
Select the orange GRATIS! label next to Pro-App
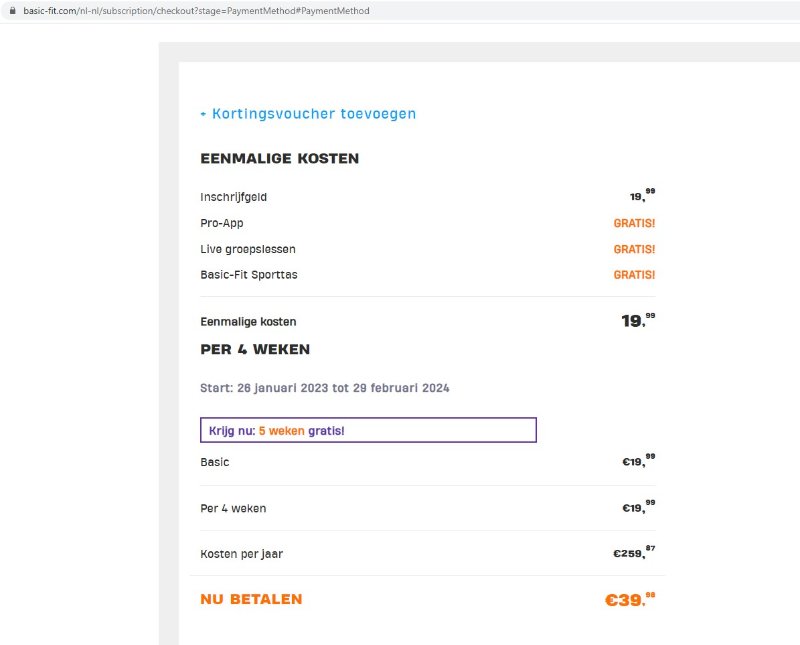pos(634,223)
